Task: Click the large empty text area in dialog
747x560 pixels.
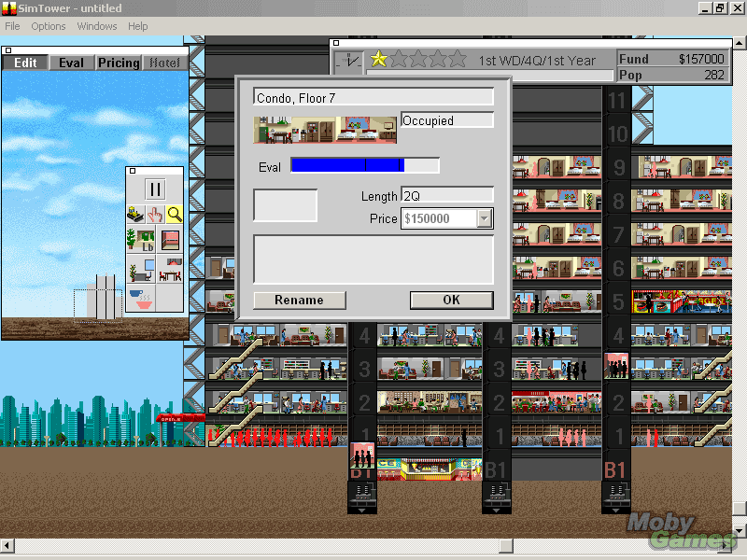Action: (x=373, y=259)
